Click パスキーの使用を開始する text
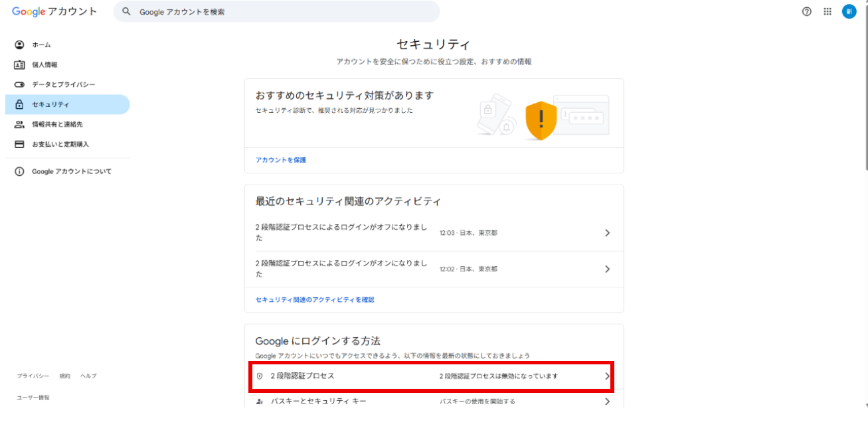Viewport: 868px width, 442px height. 477,402
